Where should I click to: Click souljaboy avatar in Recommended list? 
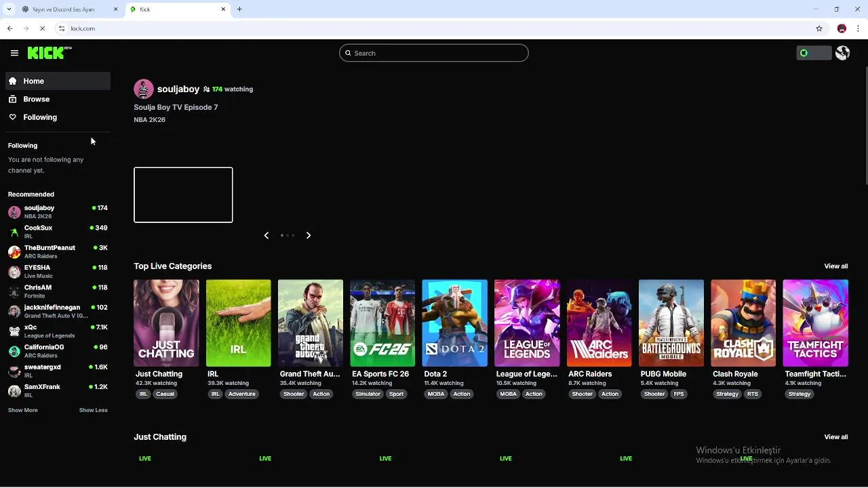tap(14, 212)
